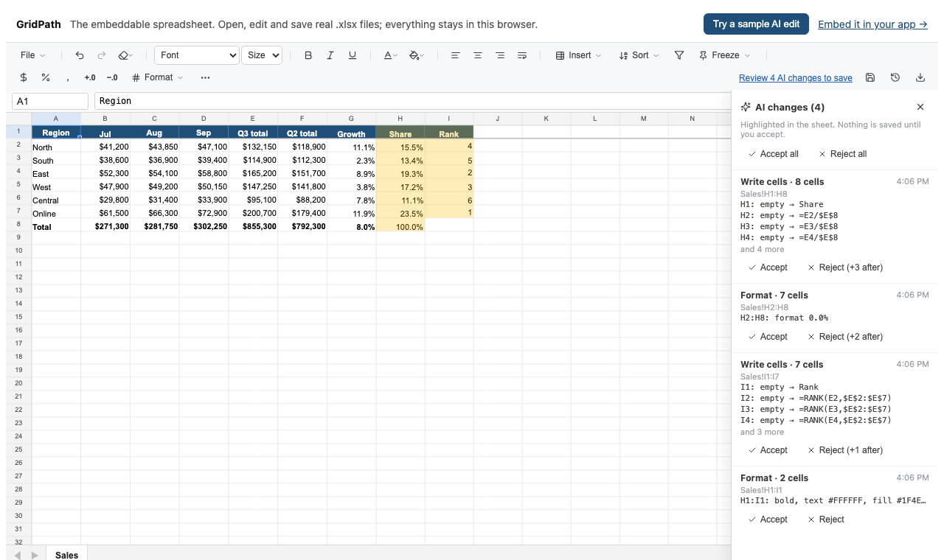Expand the Freeze dropdown

pyautogui.click(x=724, y=55)
